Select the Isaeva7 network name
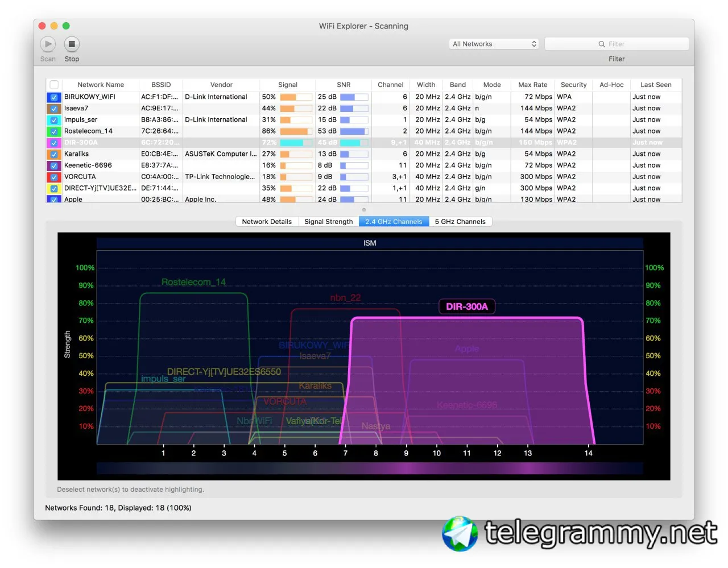Viewport: 728px width, 568px height. (76, 109)
